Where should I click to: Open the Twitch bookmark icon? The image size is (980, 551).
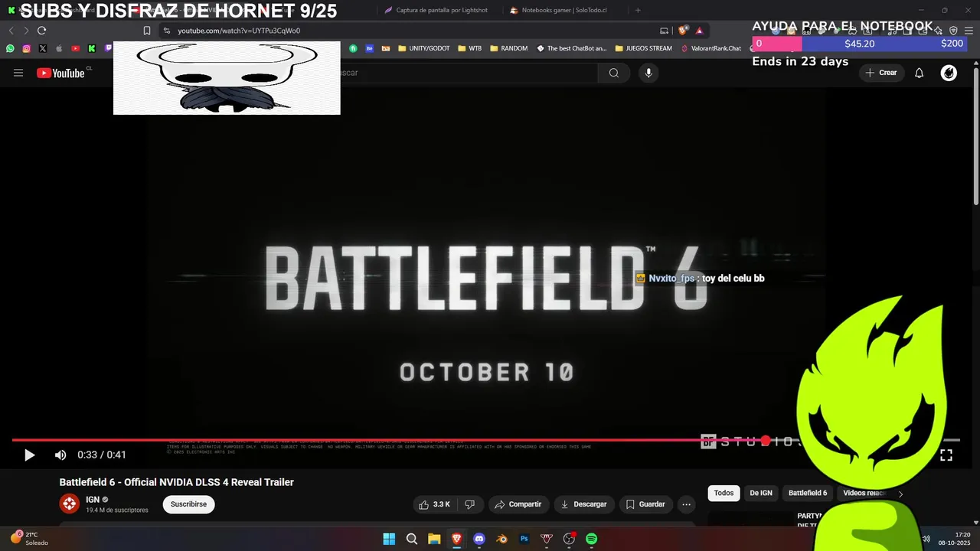[107, 48]
